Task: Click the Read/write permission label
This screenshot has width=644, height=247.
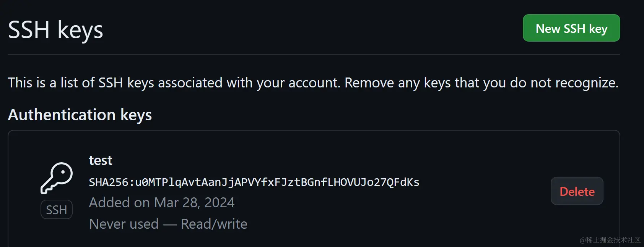Action: coord(214,224)
